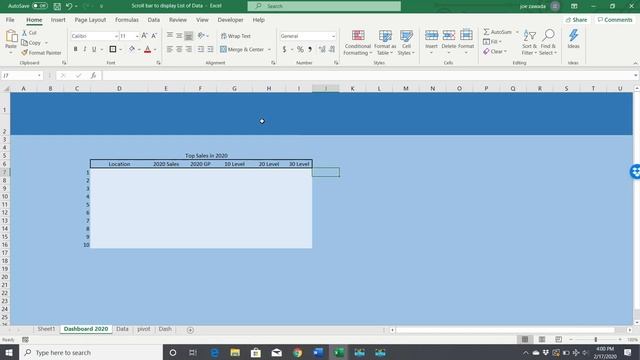
Task: Apply Percent Style
Action: tap(300, 49)
